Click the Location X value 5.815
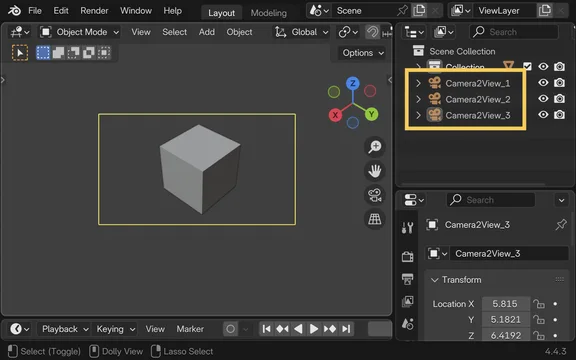The image size is (576, 360). [x=505, y=304]
